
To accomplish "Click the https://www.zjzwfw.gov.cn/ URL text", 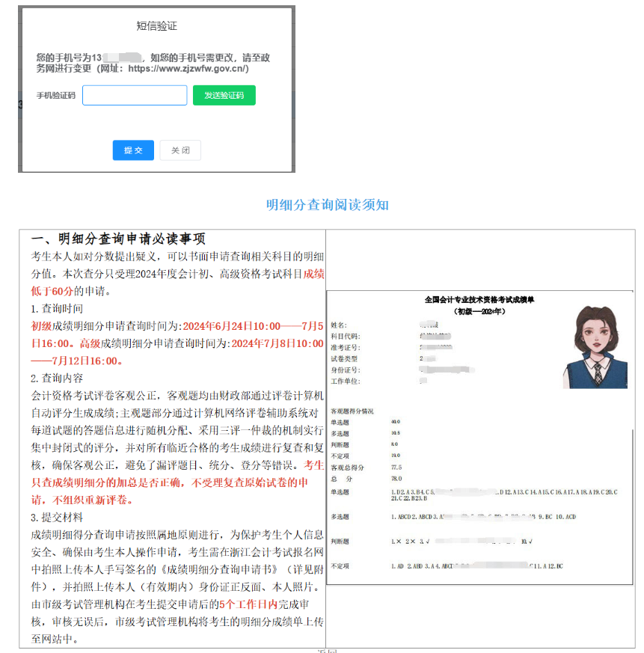I will pos(188,69).
